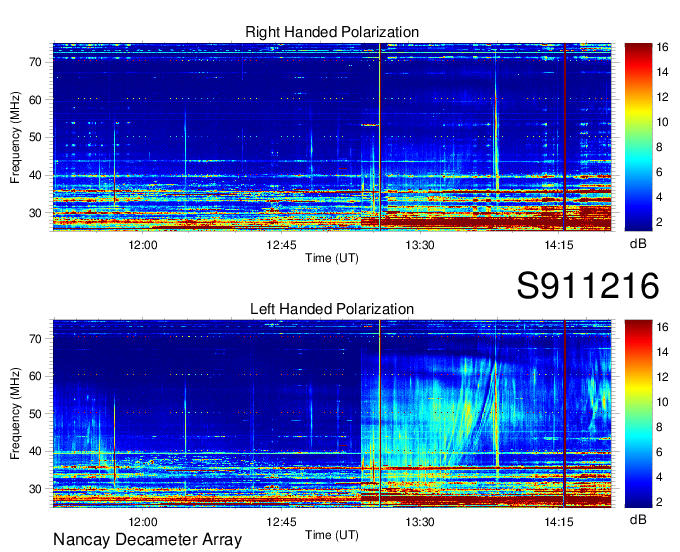
Task: Click the 13:30 tick of Right Handed plot
Action: click(420, 245)
